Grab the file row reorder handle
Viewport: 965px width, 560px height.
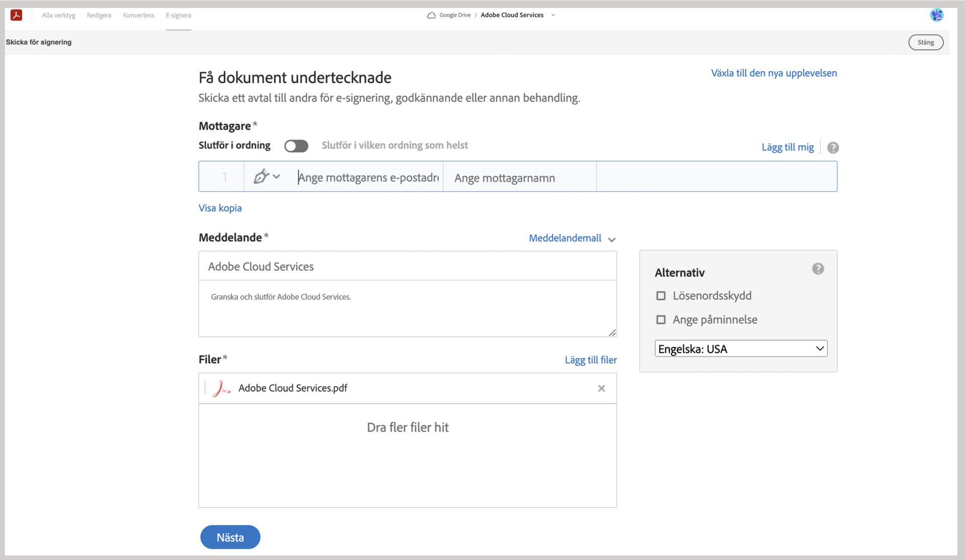pos(205,388)
